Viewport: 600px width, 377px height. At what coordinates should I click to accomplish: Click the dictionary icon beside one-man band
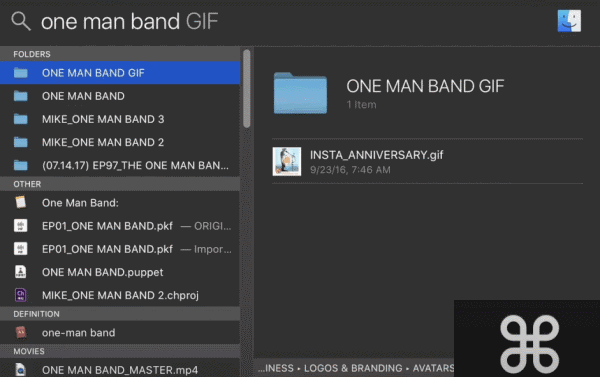[21, 332]
